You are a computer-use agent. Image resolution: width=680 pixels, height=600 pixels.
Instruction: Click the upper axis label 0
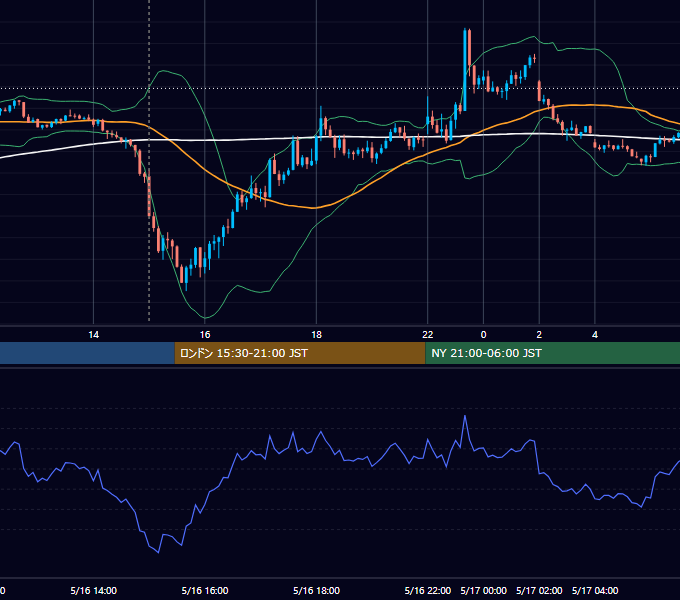point(483,334)
